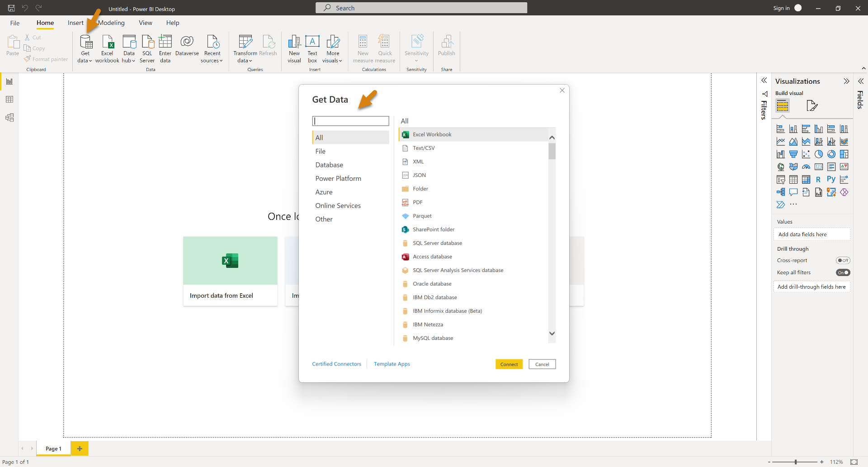Screen dimensions: 868x467
Task: Pick the Slicer visual
Action: click(x=780, y=180)
